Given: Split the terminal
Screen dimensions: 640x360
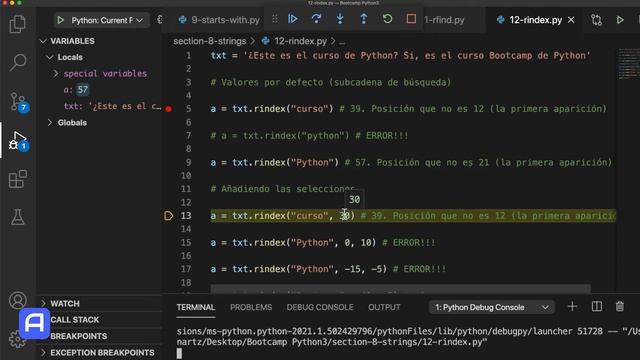Looking at the screenshot, I should tap(596, 307).
